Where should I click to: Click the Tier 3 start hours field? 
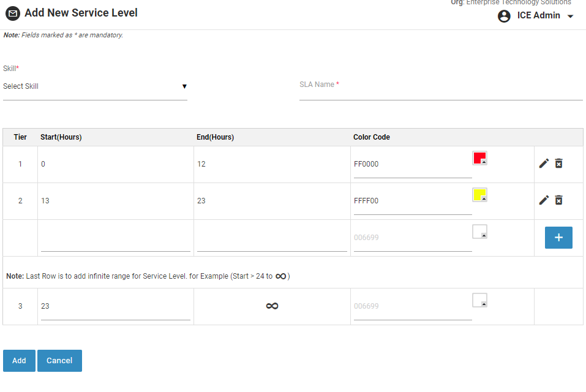(115, 306)
